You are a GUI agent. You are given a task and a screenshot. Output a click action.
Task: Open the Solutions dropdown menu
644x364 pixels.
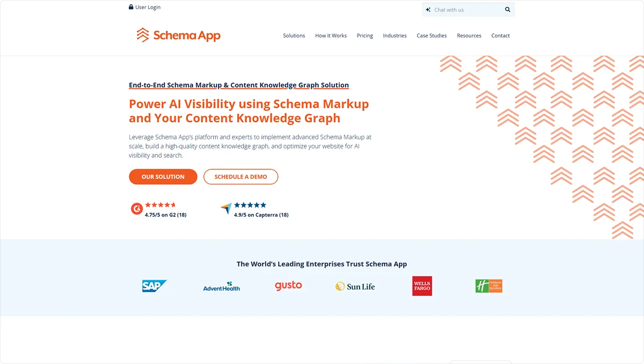pos(294,35)
